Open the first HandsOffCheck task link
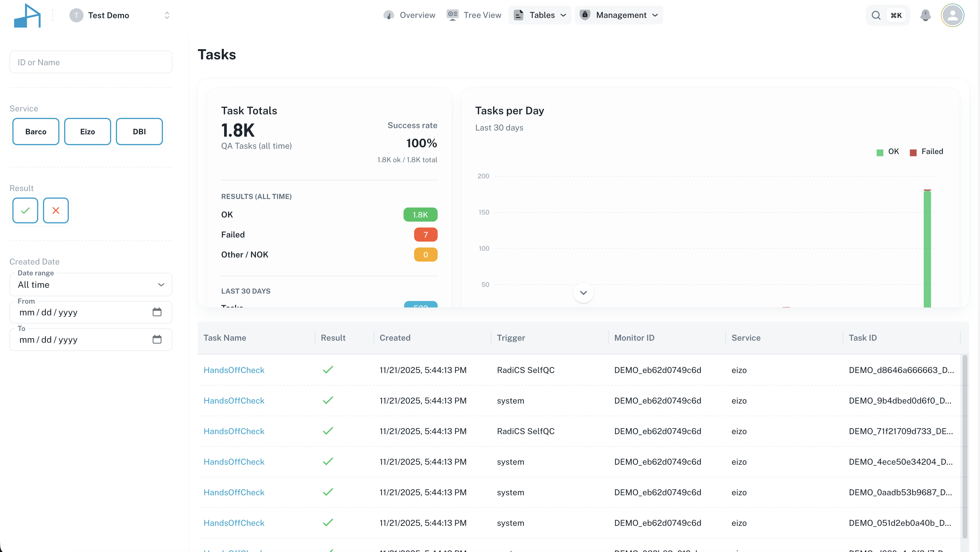 click(234, 370)
